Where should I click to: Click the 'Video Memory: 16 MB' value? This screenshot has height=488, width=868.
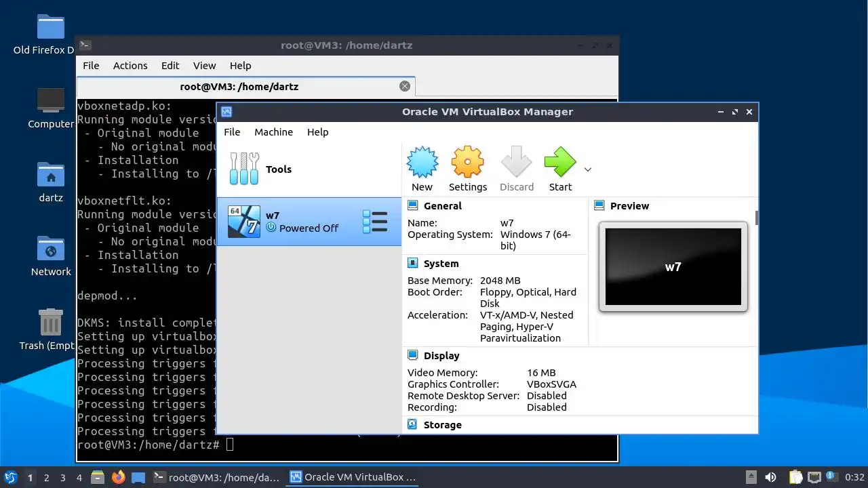[541, 373]
